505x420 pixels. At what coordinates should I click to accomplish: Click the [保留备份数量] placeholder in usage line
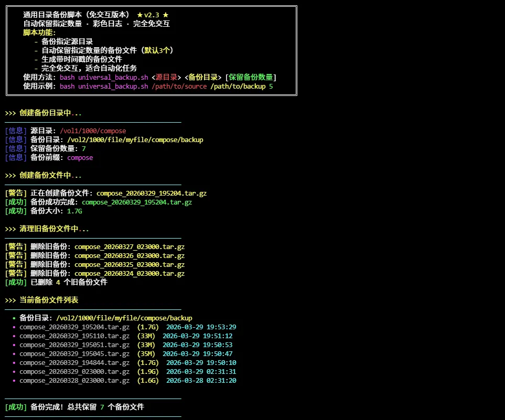click(x=250, y=77)
